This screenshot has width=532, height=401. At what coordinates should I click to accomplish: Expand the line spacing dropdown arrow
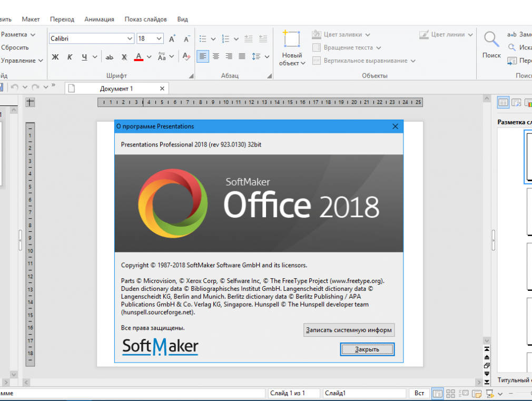(267, 57)
